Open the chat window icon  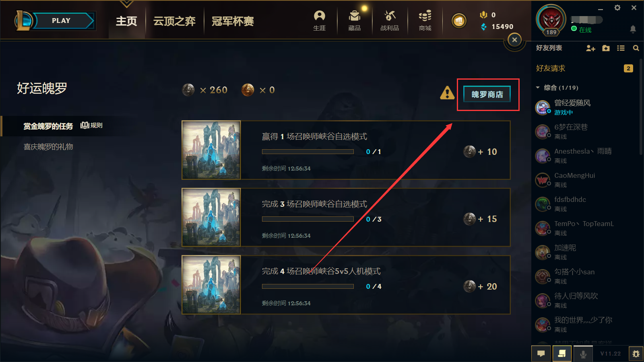click(x=541, y=354)
